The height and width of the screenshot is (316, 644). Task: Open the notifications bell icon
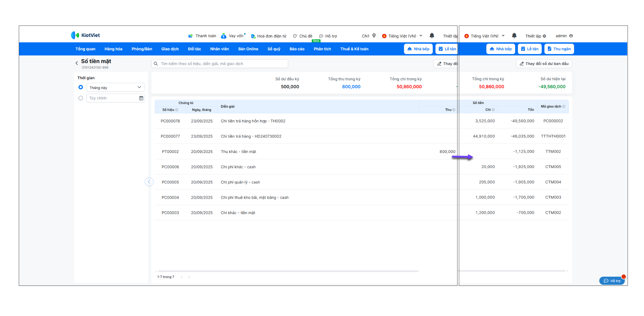point(514,36)
